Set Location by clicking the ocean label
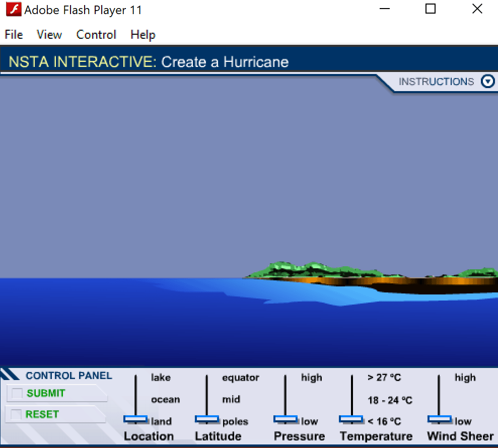The image size is (498, 448). pos(166,399)
